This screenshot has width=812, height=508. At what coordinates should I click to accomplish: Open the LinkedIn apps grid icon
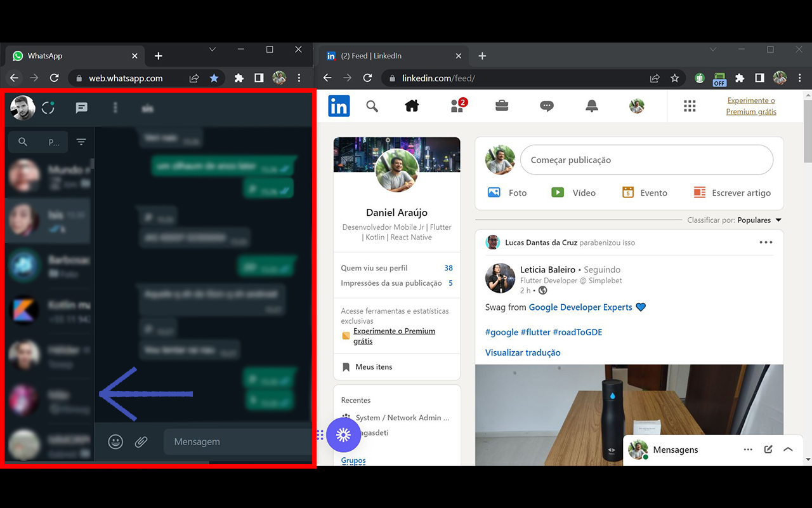pos(690,106)
